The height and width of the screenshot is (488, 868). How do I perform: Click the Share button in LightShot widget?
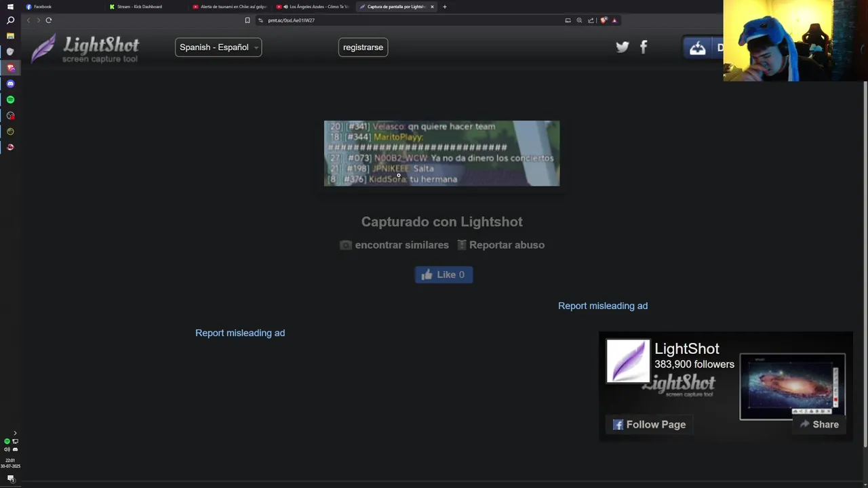tap(818, 424)
